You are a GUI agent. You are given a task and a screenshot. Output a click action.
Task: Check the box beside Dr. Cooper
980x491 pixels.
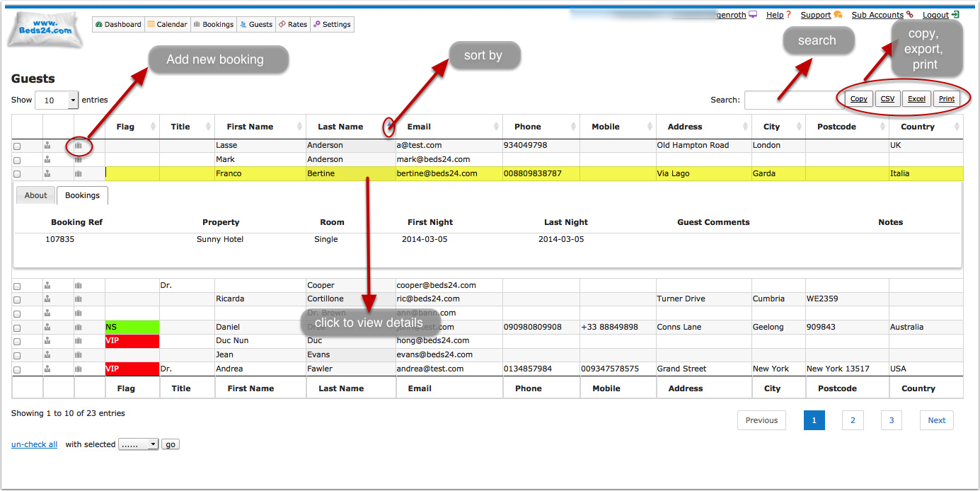pyautogui.click(x=17, y=287)
